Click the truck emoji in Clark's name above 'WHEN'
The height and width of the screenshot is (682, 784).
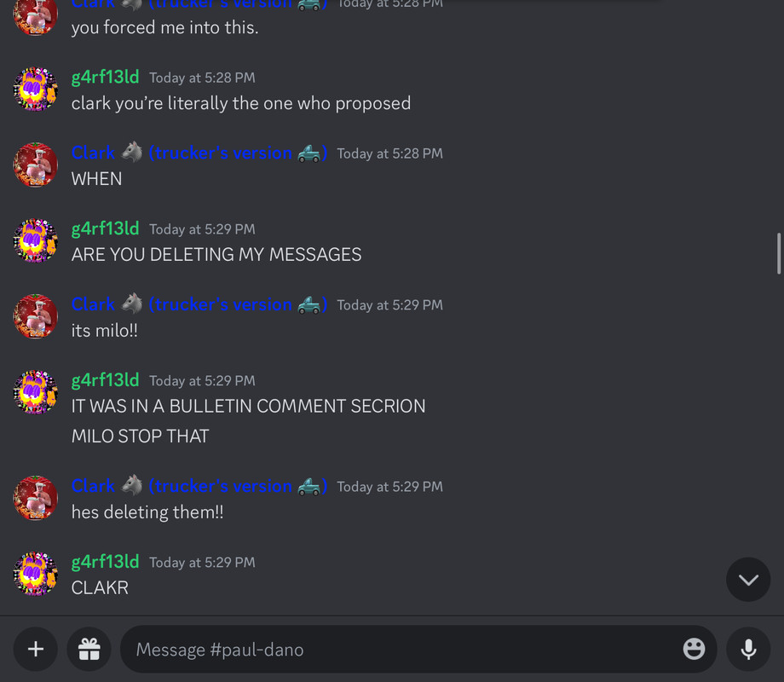(x=309, y=153)
